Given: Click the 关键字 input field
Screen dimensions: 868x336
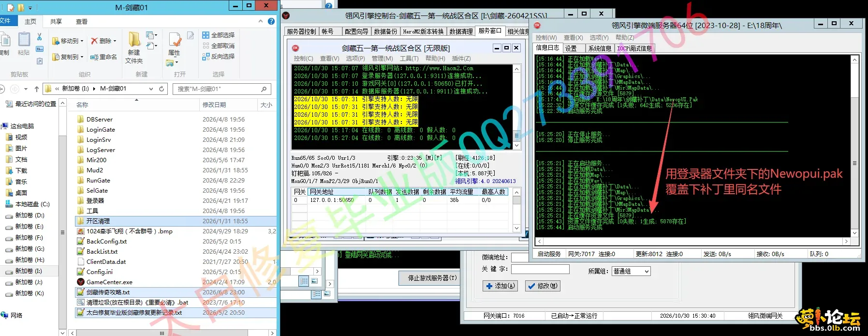Looking at the screenshot, I should click(x=540, y=269).
